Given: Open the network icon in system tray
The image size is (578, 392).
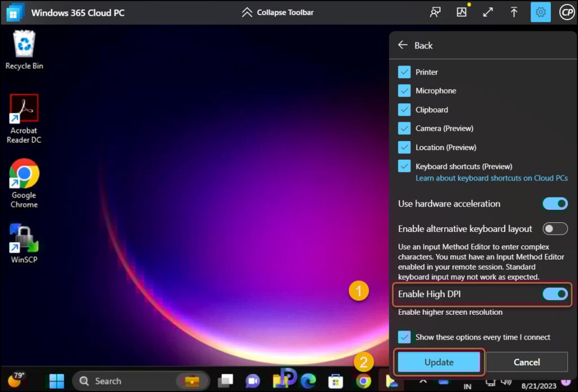Looking at the screenshot, I should tap(491, 382).
